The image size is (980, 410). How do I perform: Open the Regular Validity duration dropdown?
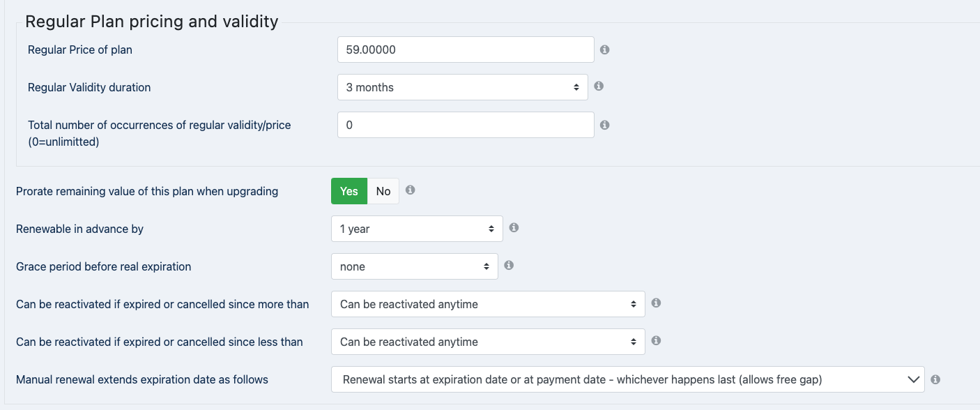[463, 87]
